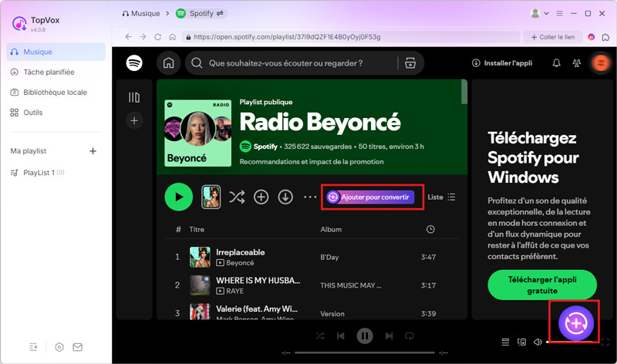This screenshot has height=364, width=617.
Task: Click the Musique breadcrumb
Action: (141, 13)
